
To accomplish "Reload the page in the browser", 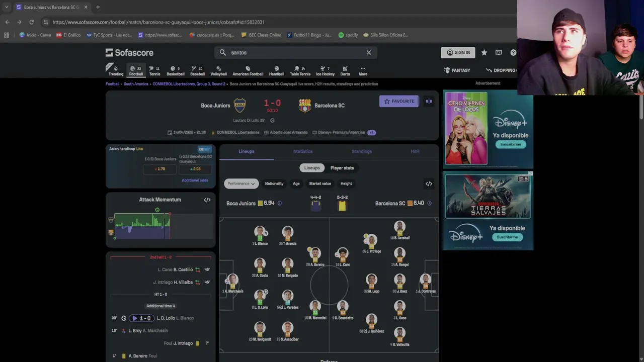I will (x=31, y=22).
